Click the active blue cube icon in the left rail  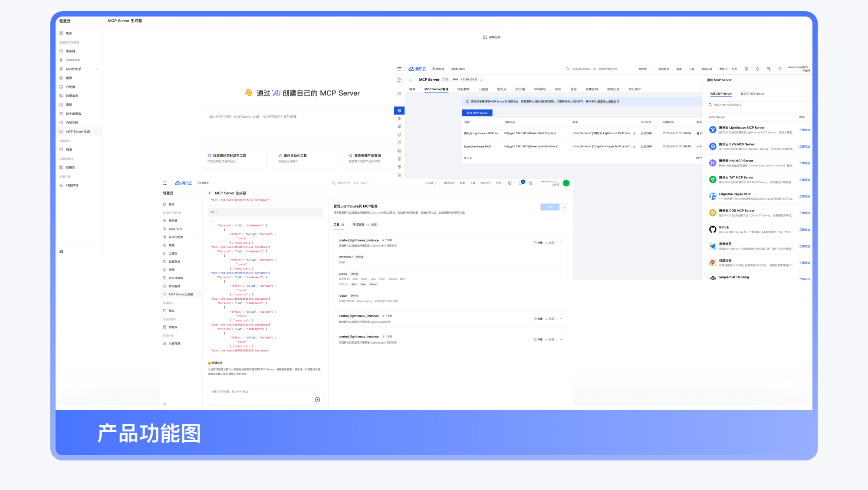(399, 110)
